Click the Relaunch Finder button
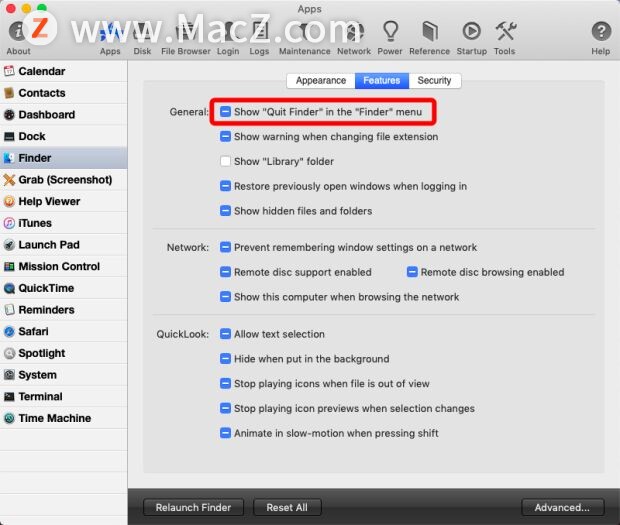Viewport: 620px width, 525px height. (193, 507)
